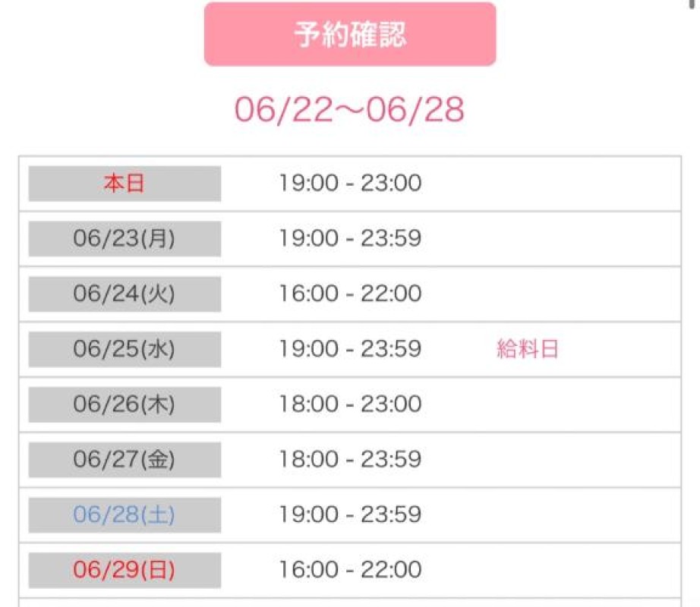Click Friday's 18:00 - 23:59 time slot
Viewport: 700px width, 607px height.
click(351, 459)
